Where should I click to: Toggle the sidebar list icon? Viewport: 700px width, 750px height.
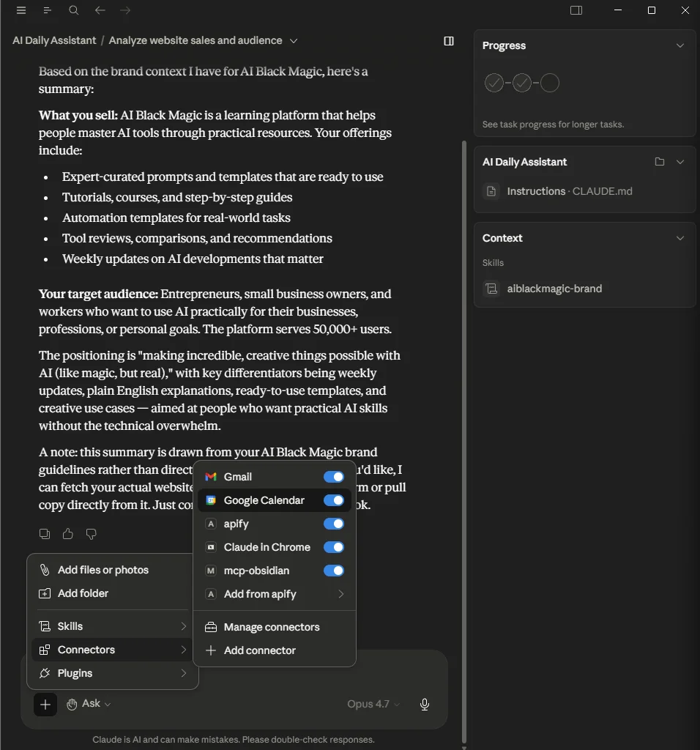click(47, 10)
